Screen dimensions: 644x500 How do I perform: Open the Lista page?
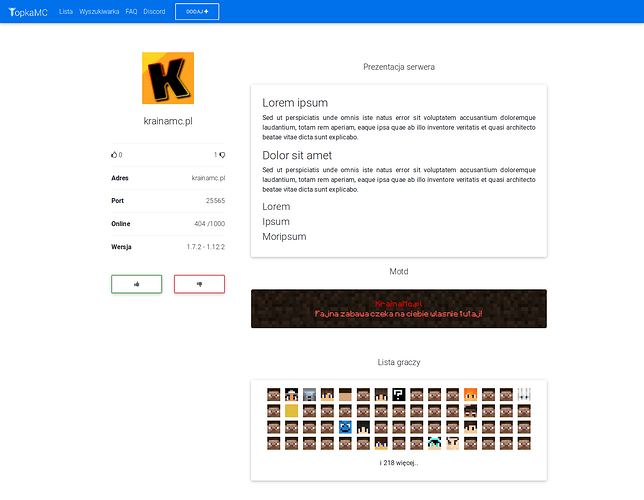click(66, 11)
